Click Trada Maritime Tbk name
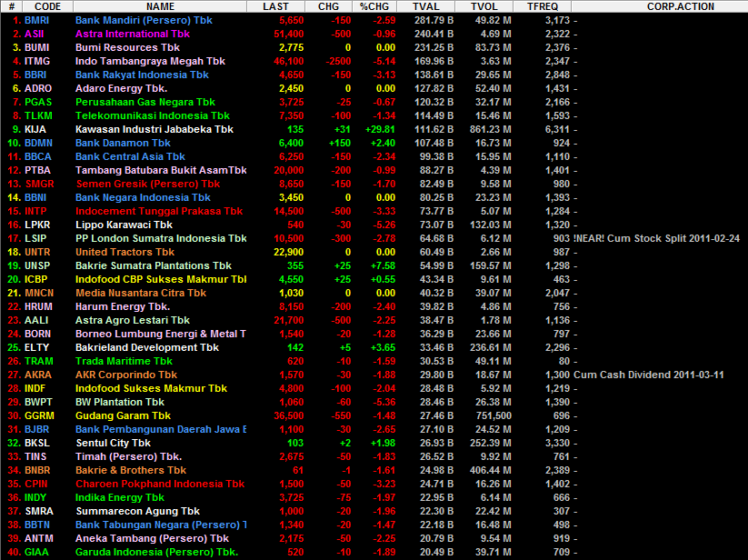 click(x=124, y=361)
